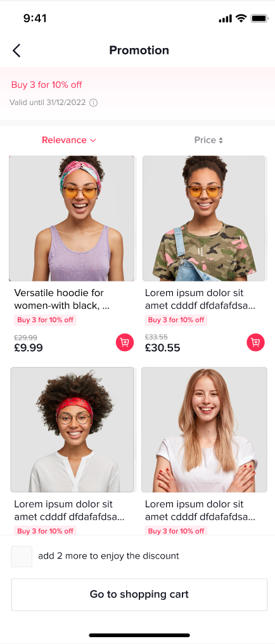275x644 pixels.
Task: Tap the cellular signal icon
Action: [226, 18]
